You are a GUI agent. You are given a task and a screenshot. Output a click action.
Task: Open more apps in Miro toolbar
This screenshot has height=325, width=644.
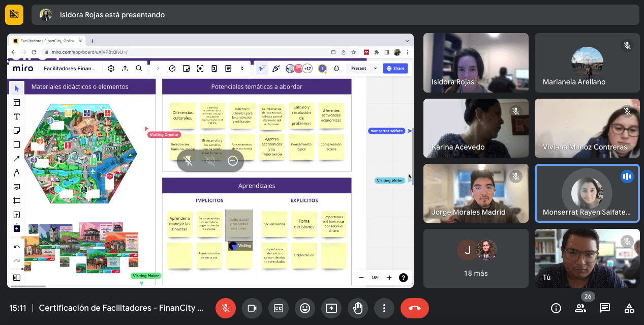[x=17, y=228]
